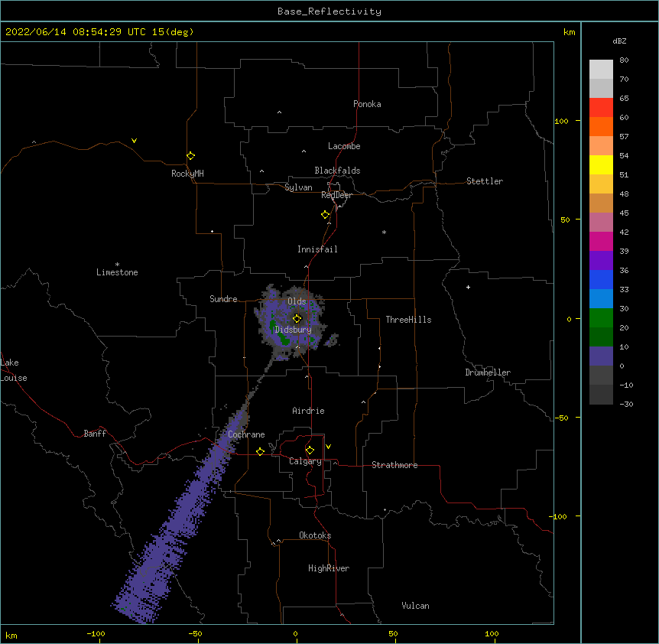
Task: Click the green 30 dBZ color swatch
Action: pyautogui.click(x=601, y=318)
